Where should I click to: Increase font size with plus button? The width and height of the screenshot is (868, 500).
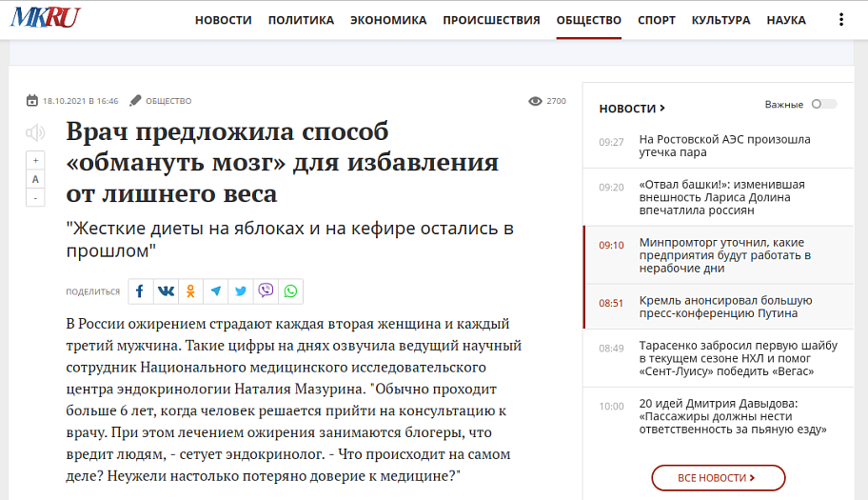(35, 161)
